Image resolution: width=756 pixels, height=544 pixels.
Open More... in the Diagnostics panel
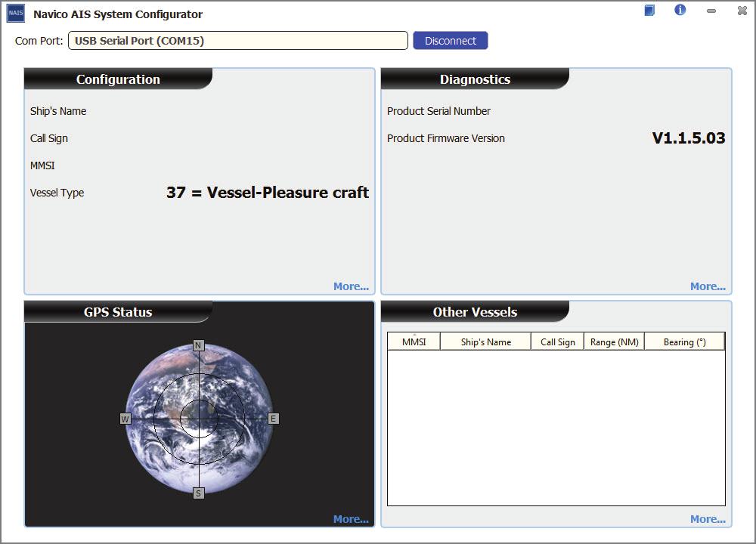(x=708, y=286)
